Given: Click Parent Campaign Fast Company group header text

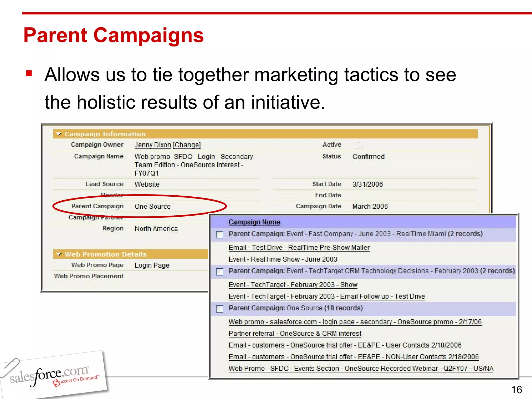Looking at the screenshot, I should pos(356,234).
